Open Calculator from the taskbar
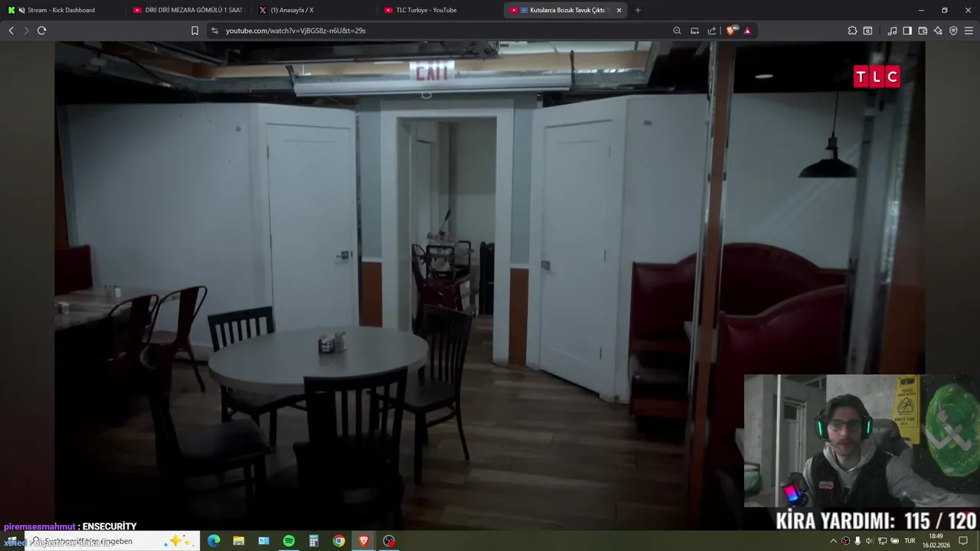 coord(314,541)
